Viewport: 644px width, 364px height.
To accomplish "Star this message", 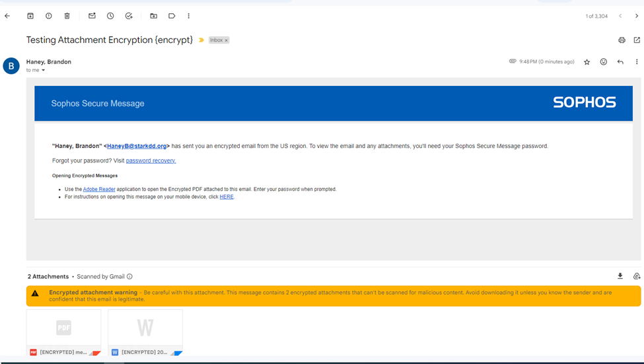I will coord(587,62).
